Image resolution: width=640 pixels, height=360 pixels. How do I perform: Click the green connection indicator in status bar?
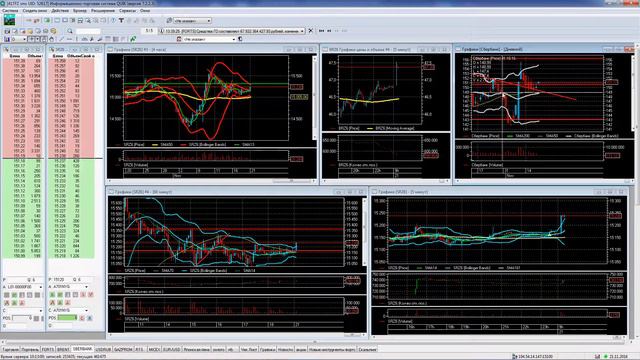[x=606, y=357]
